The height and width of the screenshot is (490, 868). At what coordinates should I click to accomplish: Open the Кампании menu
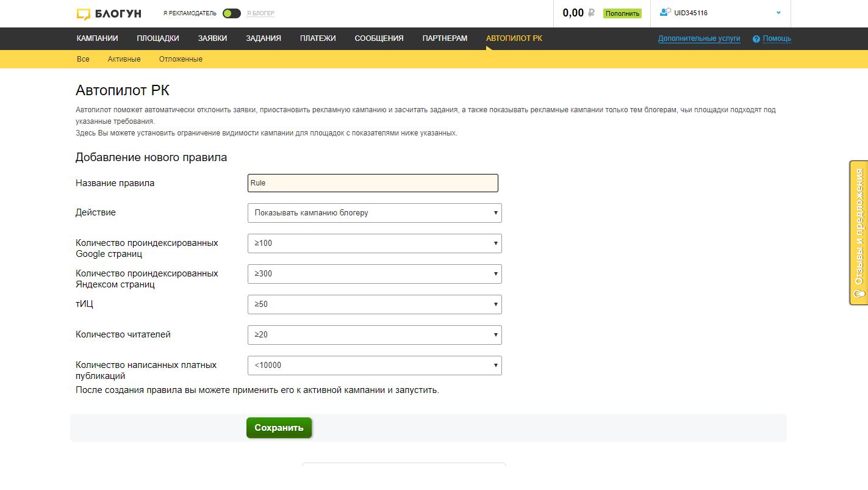coord(98,38)
